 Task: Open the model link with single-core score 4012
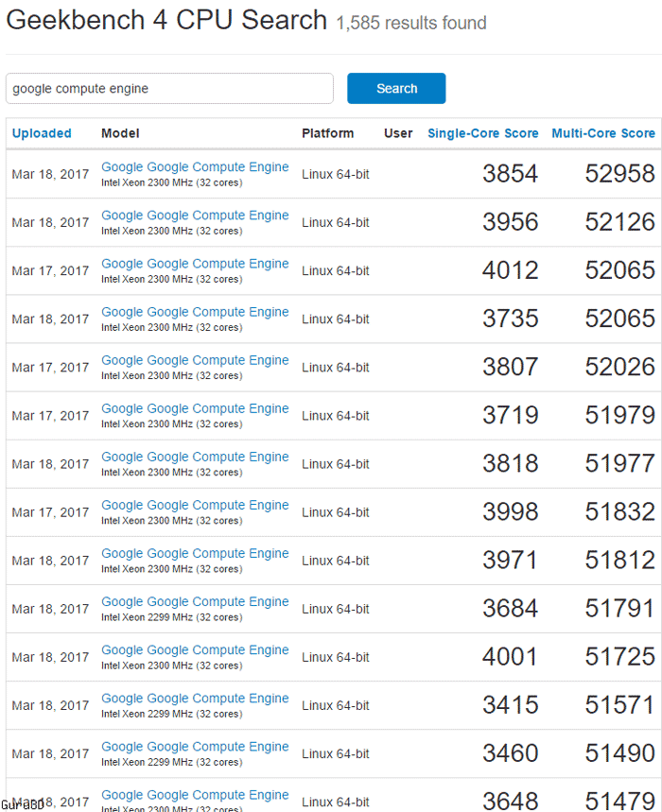[x=195, y=264]
